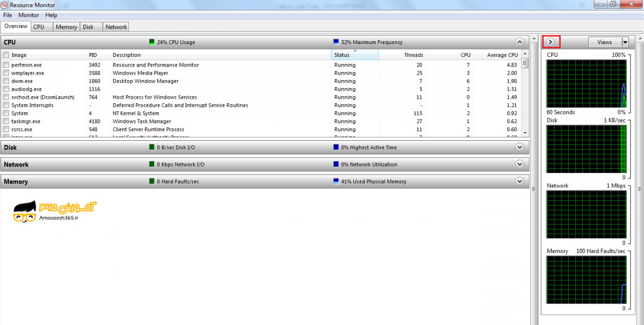The width and height of the screenshot is (644, 325).
Task: Click the Resource Monitor title bar icon
Action: click(5, 5)
